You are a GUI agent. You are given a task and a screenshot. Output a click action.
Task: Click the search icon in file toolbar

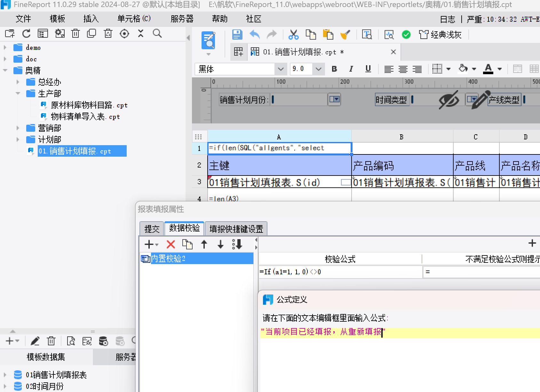[x=157, y=34]
